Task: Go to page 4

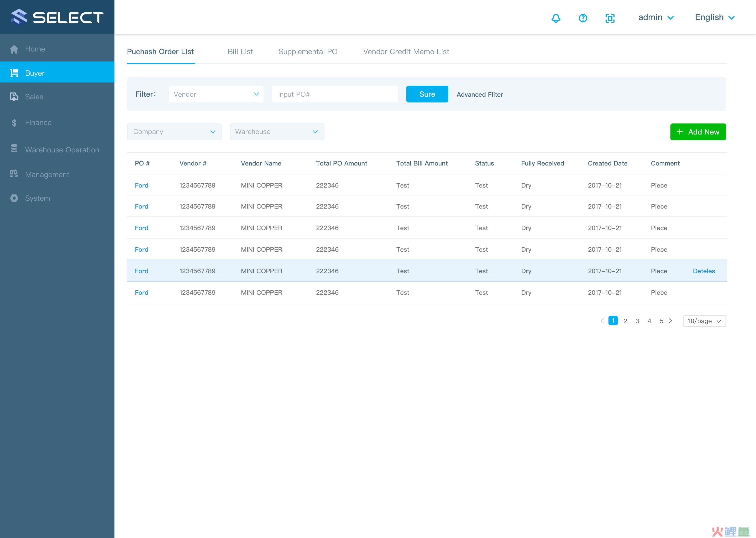Action: 649,321
